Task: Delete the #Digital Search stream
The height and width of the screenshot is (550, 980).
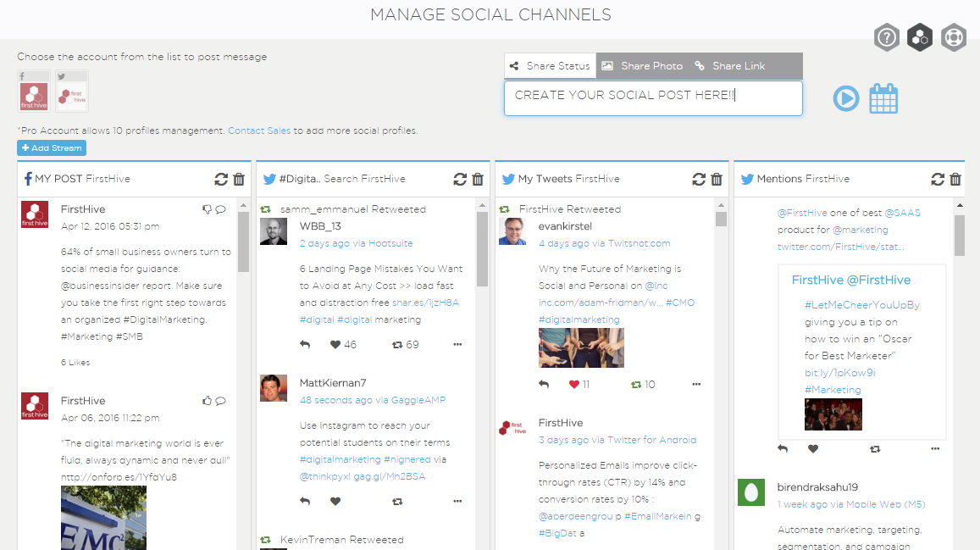Action: click(x=478, y=179)
